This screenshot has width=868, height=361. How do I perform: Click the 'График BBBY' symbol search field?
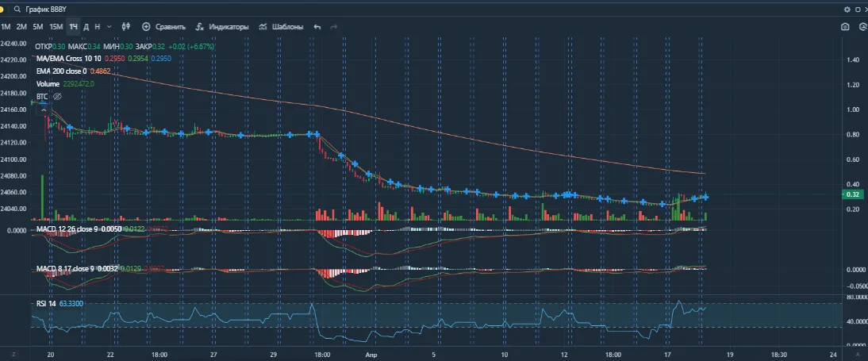(x=45, y=10)
